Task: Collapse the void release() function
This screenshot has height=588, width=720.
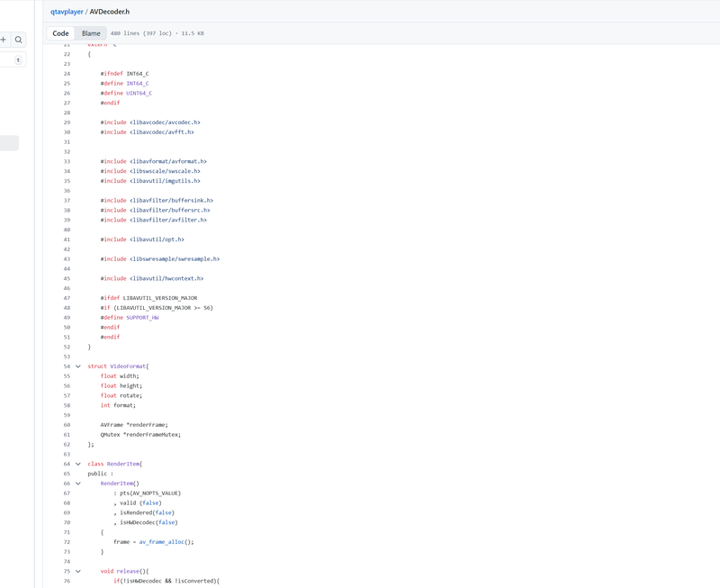Action: (77, 571)
